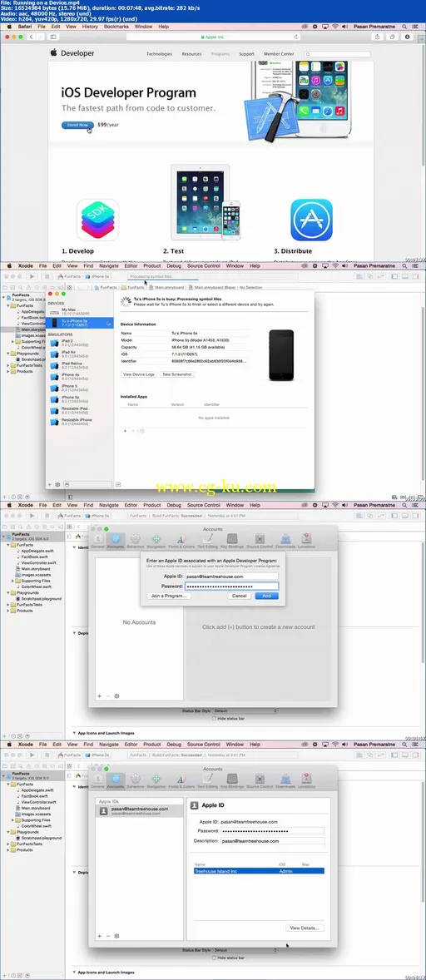
Task: Expand Supporting Files beside the No Accounts window
Action: tap(14, 581)
